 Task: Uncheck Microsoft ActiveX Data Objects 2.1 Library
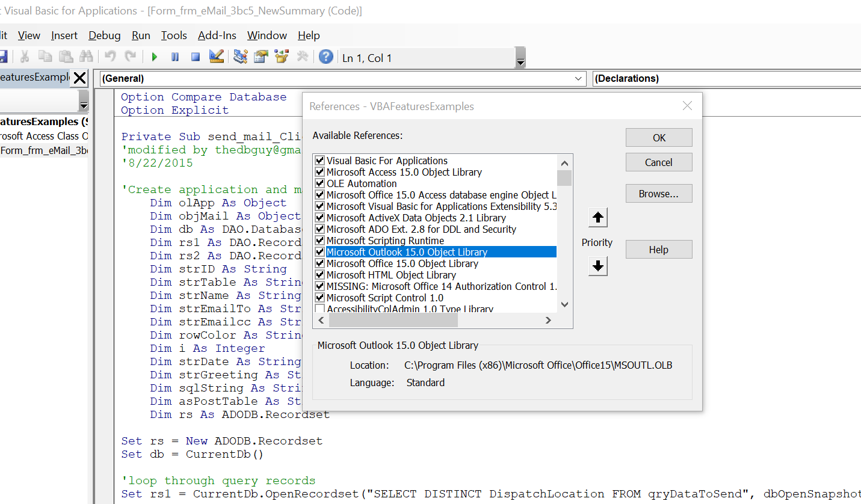pyautogui.click(x=319, y=218)
